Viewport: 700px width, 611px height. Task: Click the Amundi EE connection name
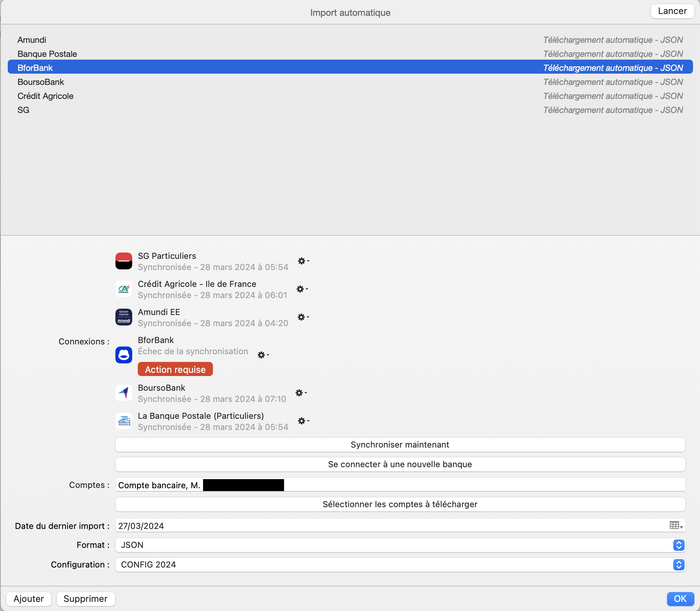point(159,312)
